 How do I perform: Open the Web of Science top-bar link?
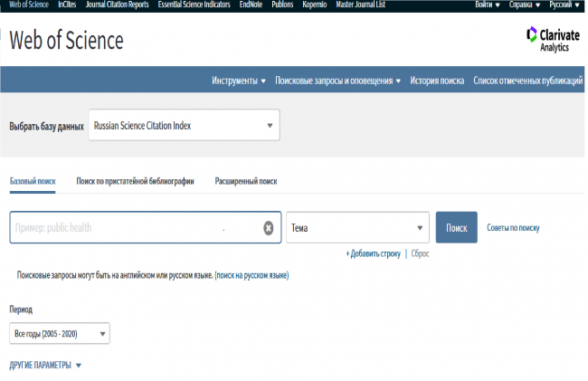click(29, 5)
